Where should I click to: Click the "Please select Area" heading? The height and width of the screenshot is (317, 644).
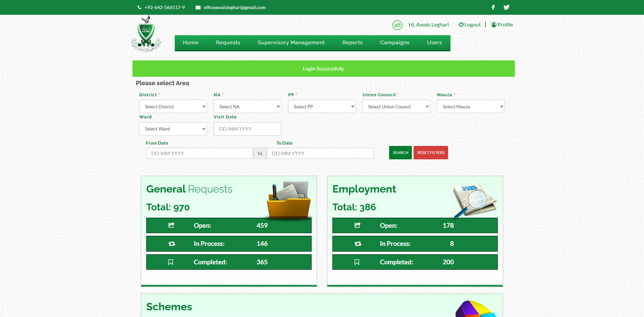pyautogui.click(x=162, y=83)
